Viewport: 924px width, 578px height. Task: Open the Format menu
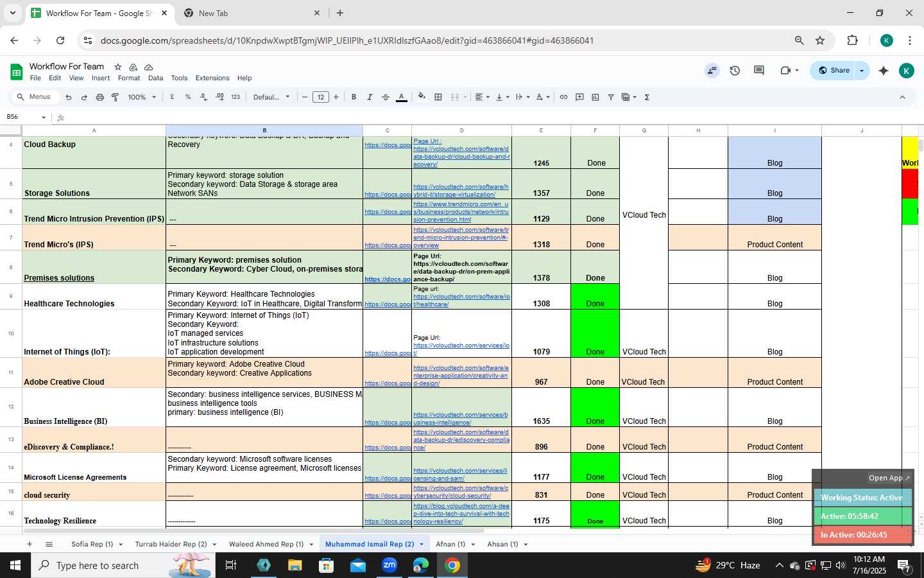tap(129, 78)
